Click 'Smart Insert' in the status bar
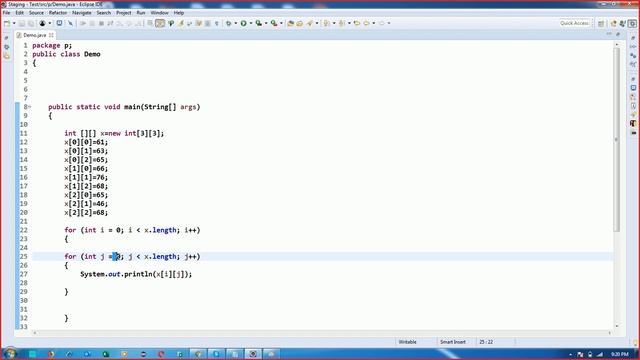The height and width of the screenshot is (360, 640). [x=453, y=342]
